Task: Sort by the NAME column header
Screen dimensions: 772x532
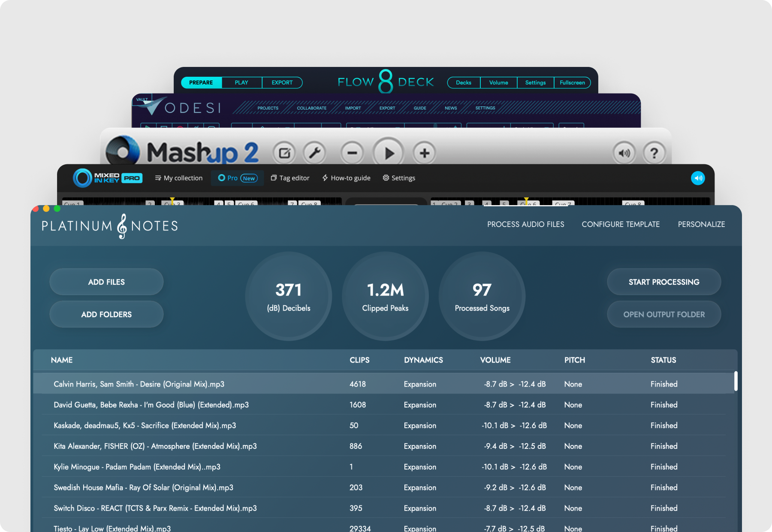Action: pyautogui.click(x=62, y=360)
